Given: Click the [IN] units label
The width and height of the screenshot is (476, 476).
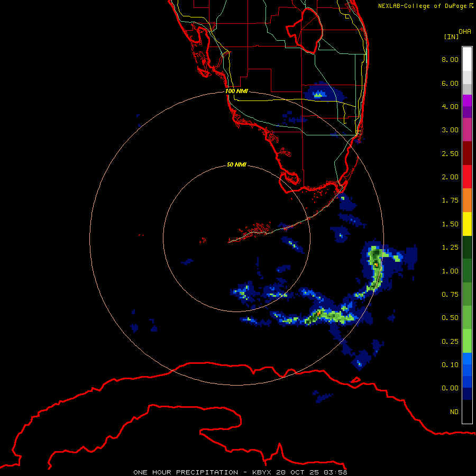Looking at the screenshot, I should (451, 36).
